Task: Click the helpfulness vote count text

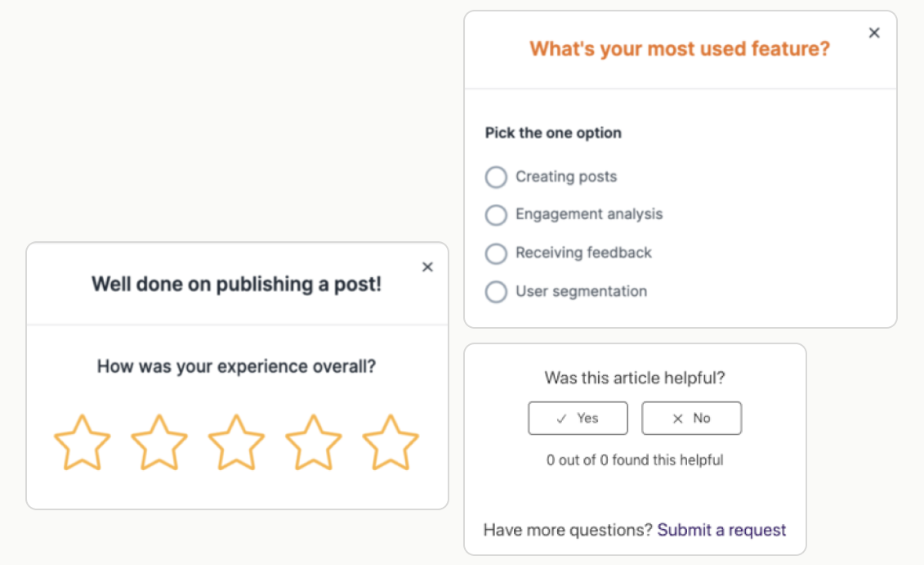Action: (x=636, y=460)
